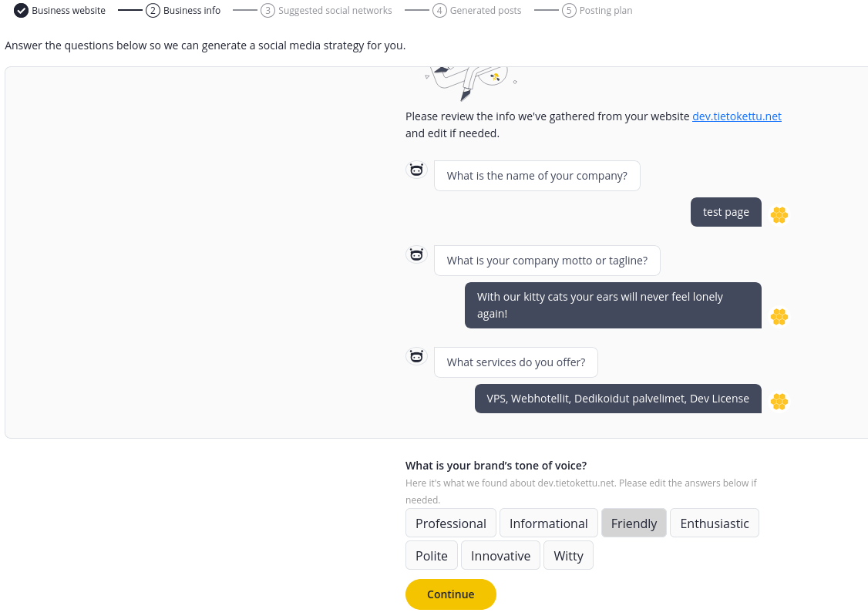
Task: Deselect the Friendly tone option
Action: click(634, 523)
